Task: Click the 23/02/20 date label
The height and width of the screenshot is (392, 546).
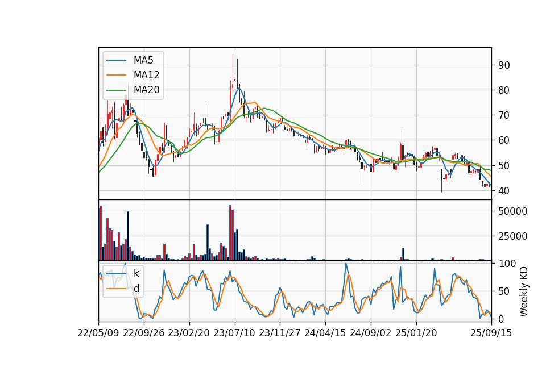Action: [189, 333]
